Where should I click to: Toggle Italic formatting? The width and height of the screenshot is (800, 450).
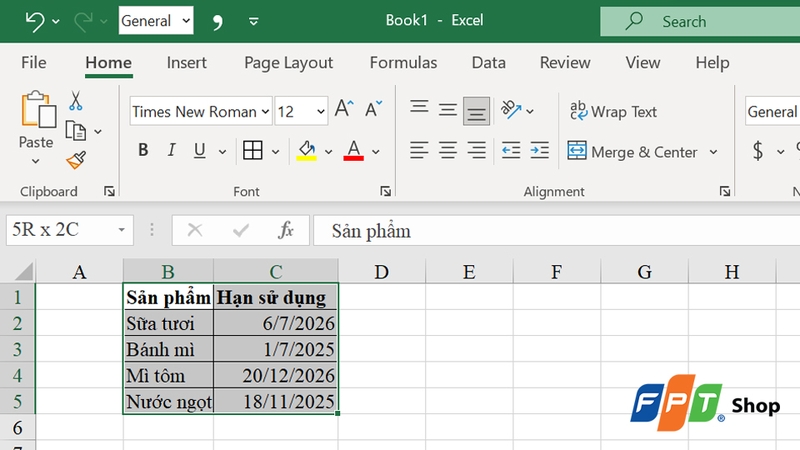pos(171,151)
